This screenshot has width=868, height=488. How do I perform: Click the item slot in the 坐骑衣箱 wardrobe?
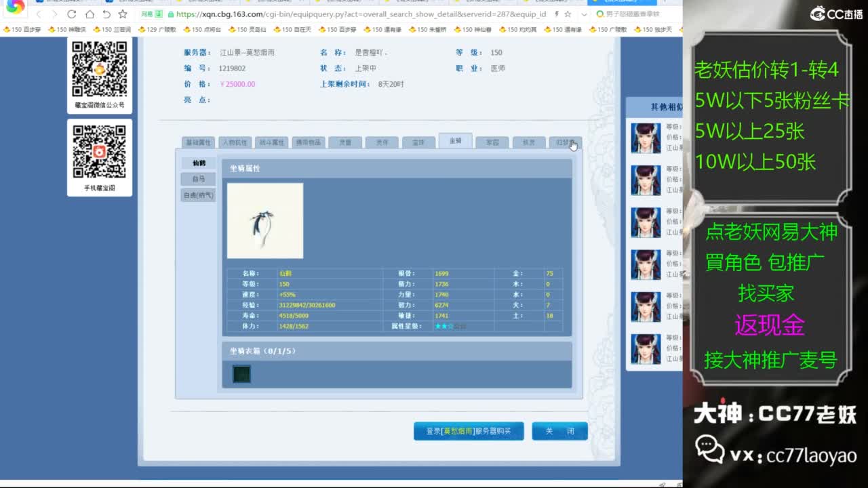pyautogui.click(x=241, y=373)
